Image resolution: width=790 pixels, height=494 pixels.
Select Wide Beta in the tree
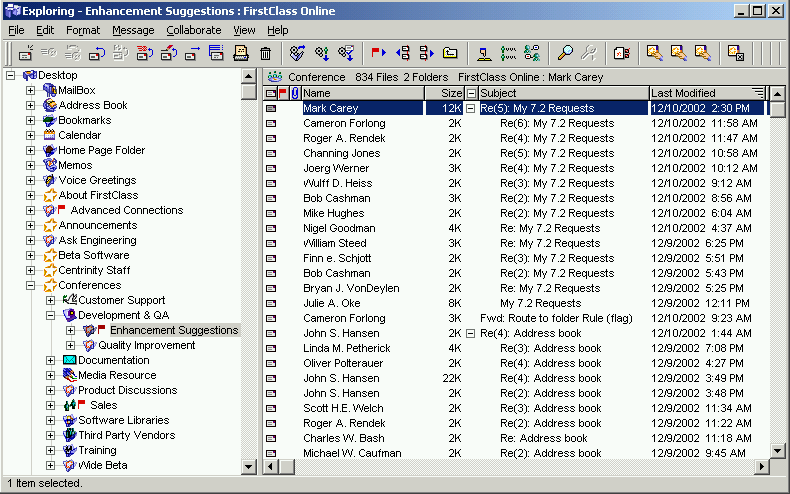[x=103, y=465]
